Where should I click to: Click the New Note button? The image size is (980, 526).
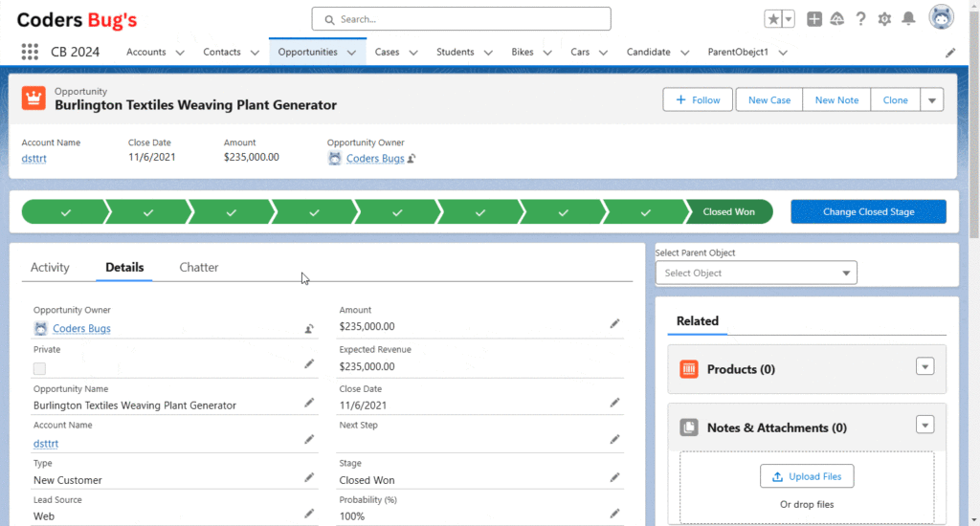click(x=836, y=100)
